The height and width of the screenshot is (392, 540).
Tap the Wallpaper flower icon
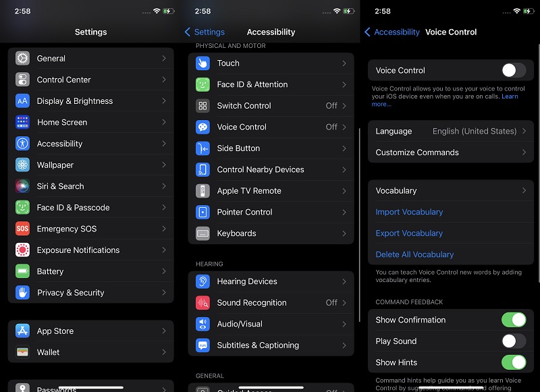click(23, 165)
